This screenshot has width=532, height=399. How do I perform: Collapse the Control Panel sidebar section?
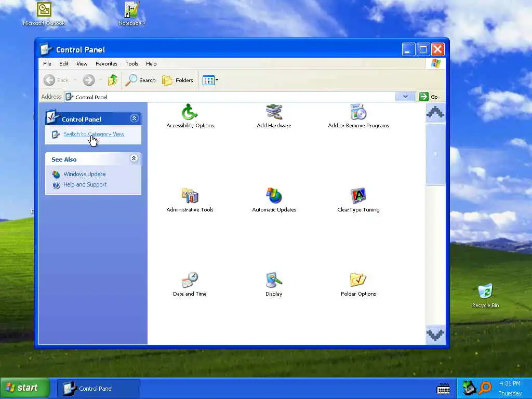coord(134,118)
